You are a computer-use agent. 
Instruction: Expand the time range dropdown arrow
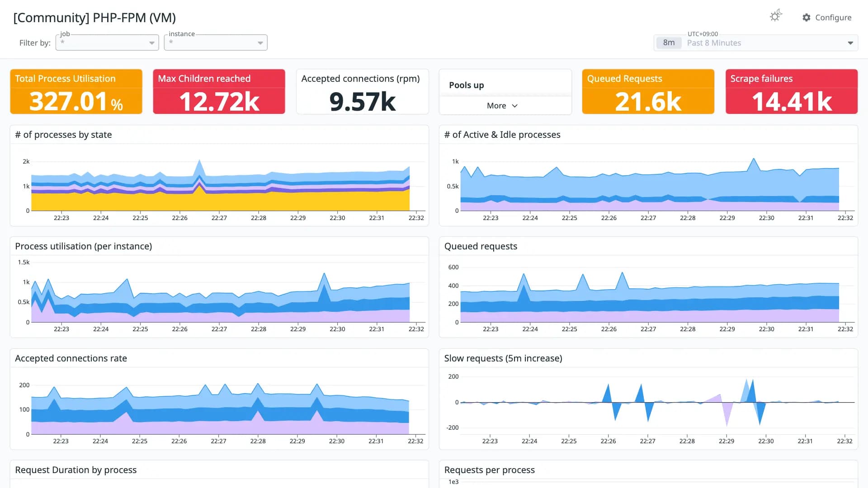coord(850,43)
